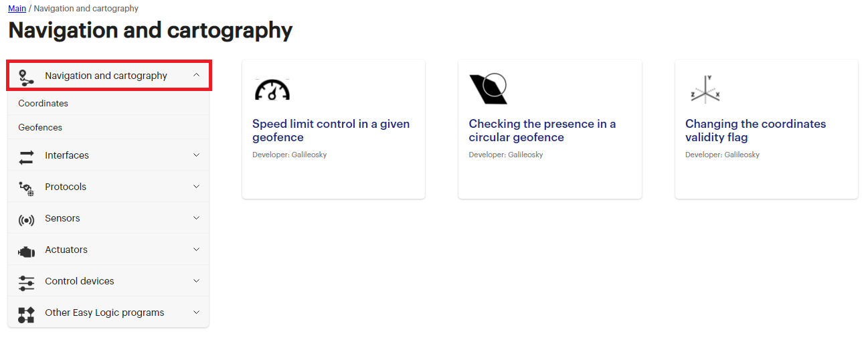
Task: Open Speed limit control in a given geofence
Action: coord(331,130)
